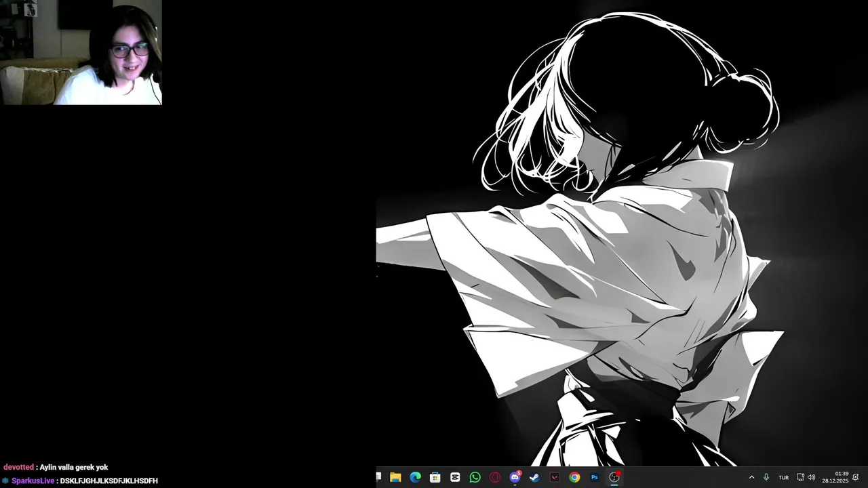Viewport: 868px width, 488px height.
Task: Open Valorant icon in taskbar
Action: click(555, 477)
